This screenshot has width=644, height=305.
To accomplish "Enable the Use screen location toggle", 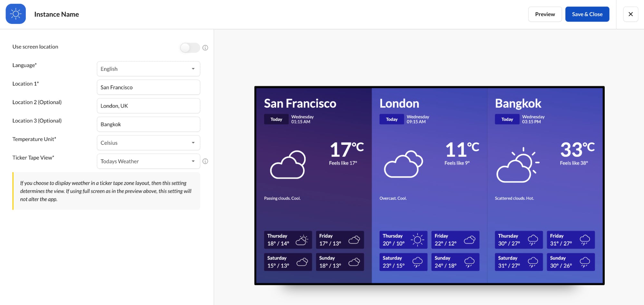I will point(190,47).
